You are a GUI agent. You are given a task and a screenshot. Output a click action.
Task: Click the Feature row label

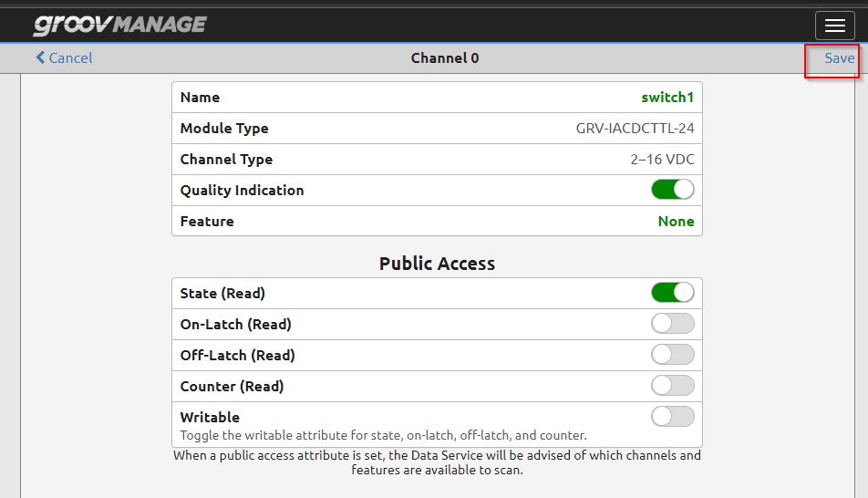(x=207, y=221)
